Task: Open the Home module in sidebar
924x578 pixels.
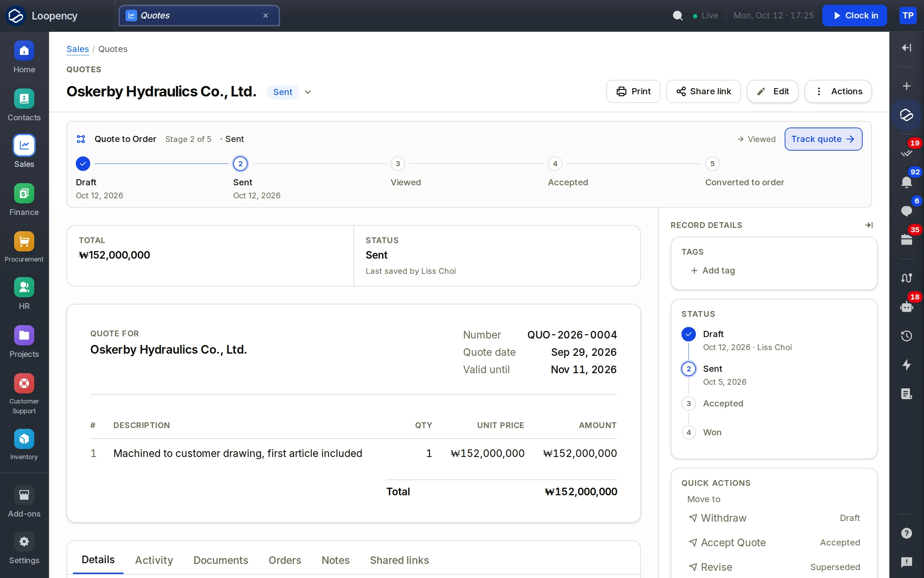Action: click(x=24, y=57)
